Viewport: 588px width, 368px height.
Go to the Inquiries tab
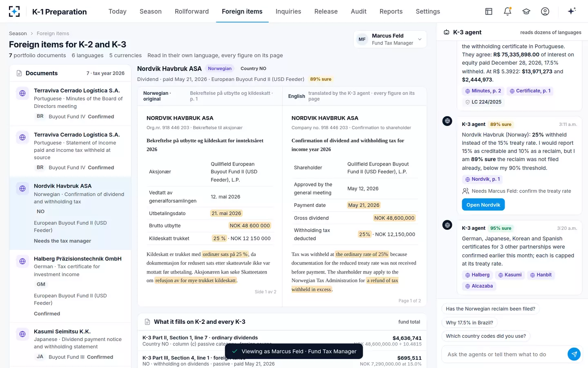(288, 11)
